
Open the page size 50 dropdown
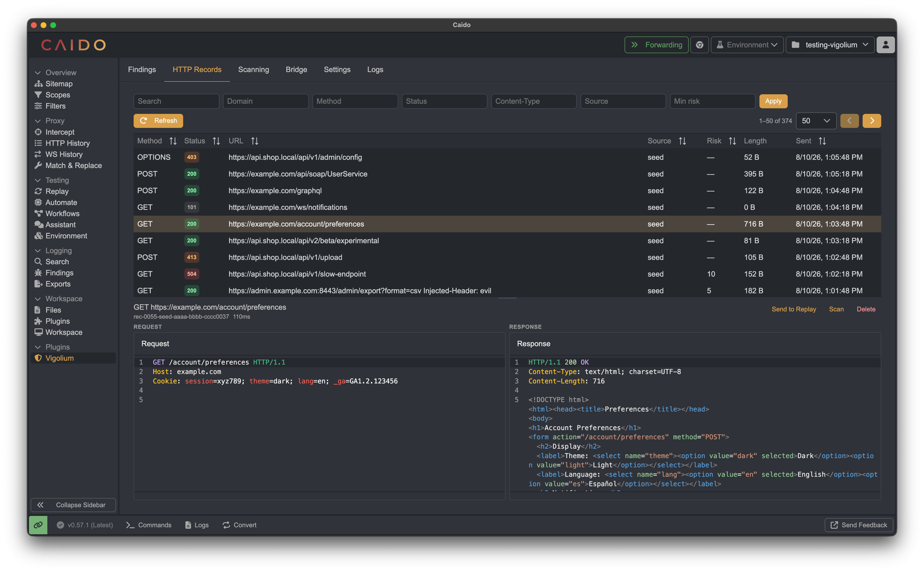[x=816, y=121]
